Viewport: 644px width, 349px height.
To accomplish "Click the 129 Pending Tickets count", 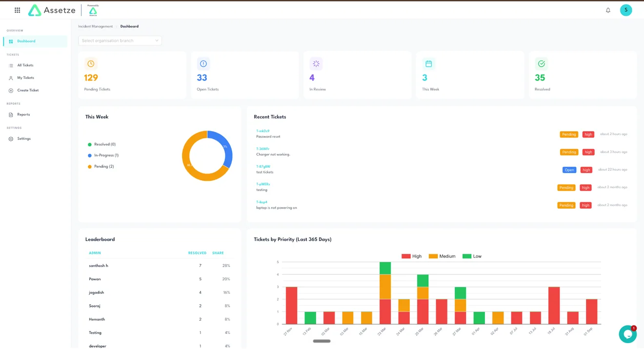I will (91, 78).
